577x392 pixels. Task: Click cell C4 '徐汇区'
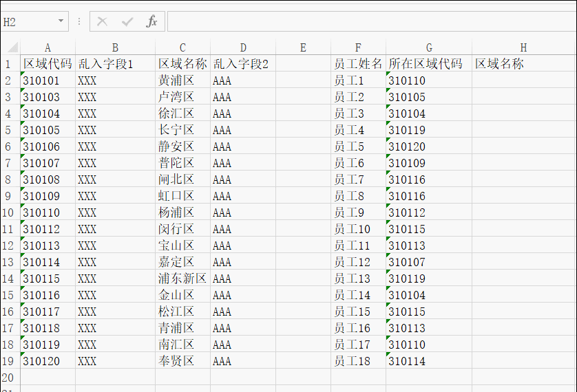[183, 113]
